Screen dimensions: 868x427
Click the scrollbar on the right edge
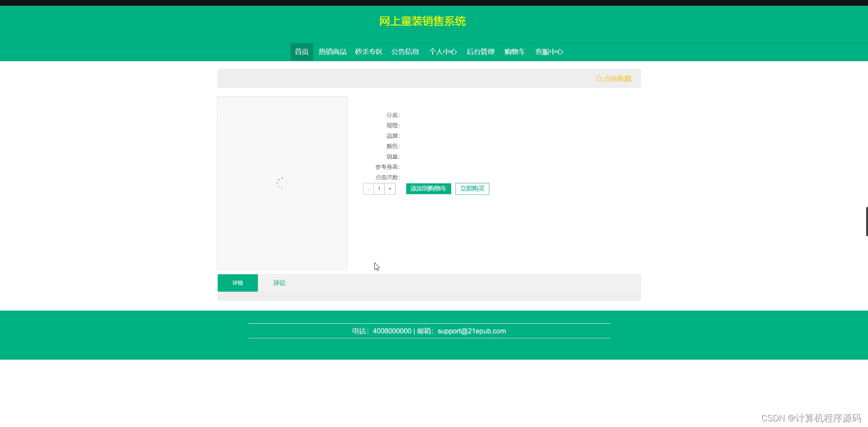(866, 221)
